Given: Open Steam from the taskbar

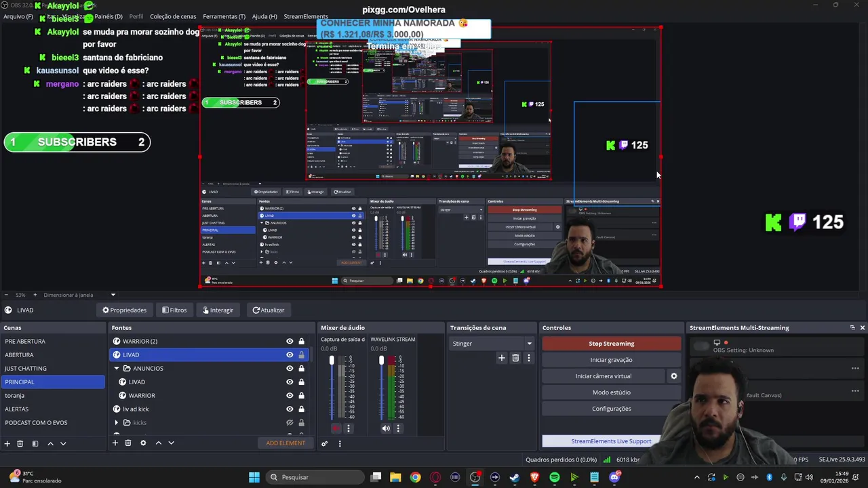Looking at the screenshot, I should tap(514, 477).
